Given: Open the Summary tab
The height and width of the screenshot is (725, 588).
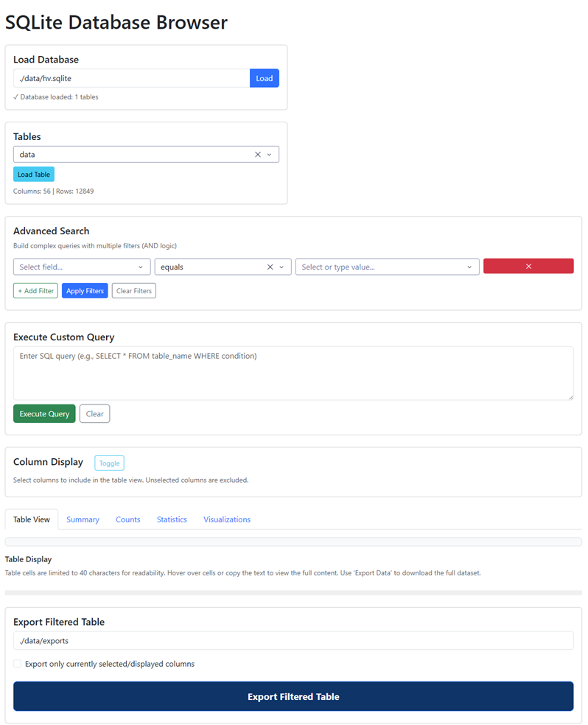Looking at the screenshot, I should coord(83,519).
